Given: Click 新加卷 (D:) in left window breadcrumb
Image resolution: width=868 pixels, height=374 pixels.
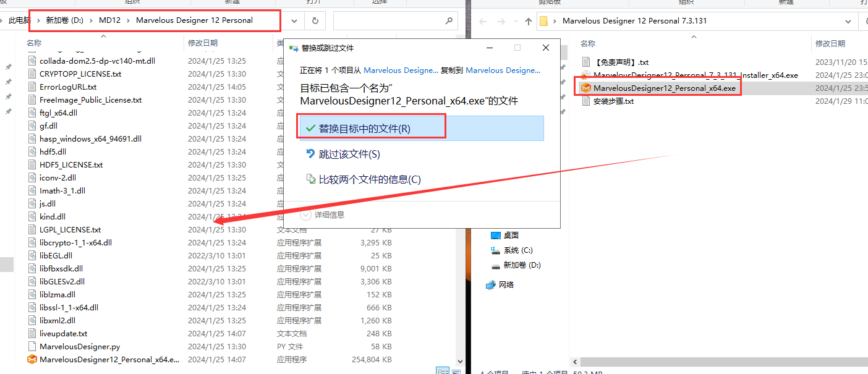Looking at the screenshot, I should [x=64, y=20].
